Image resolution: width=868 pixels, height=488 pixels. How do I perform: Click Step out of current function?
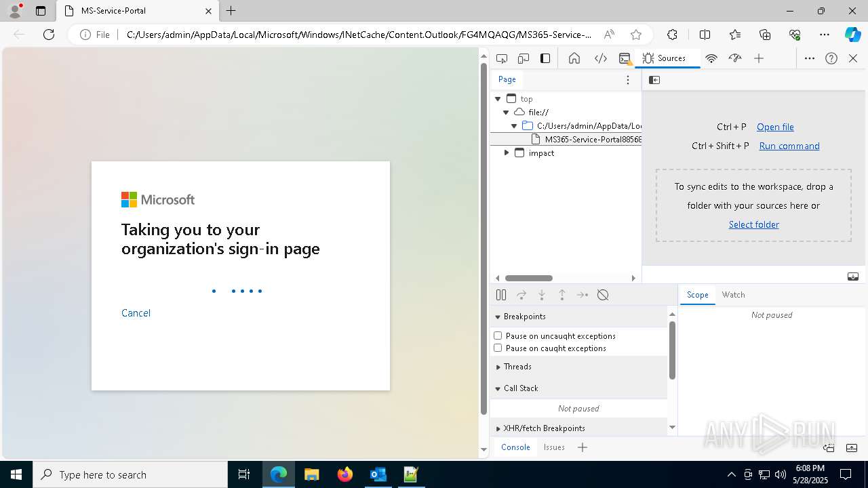click(562, 295)
